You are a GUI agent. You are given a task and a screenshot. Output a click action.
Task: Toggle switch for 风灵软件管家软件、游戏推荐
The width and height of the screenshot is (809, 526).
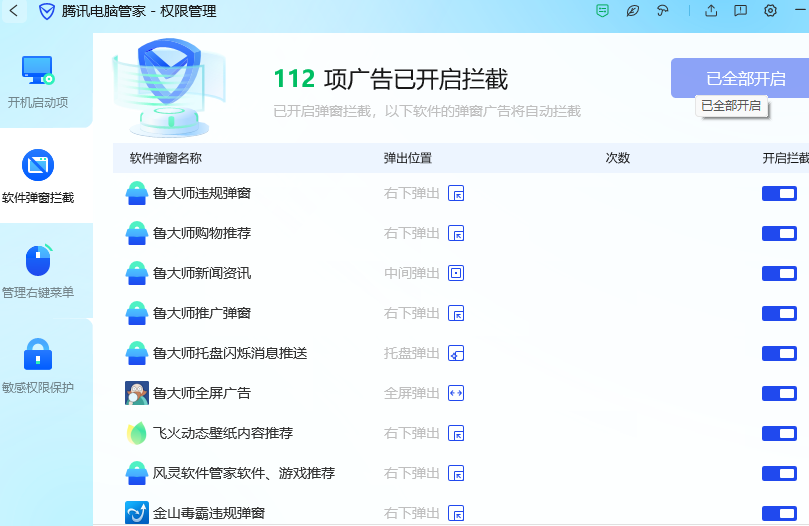(779, 473)
